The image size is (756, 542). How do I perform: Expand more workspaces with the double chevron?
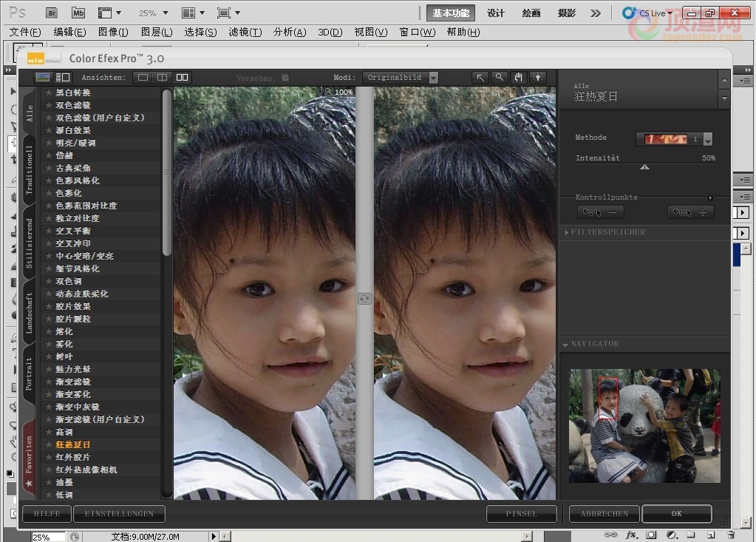coord(596,13)
